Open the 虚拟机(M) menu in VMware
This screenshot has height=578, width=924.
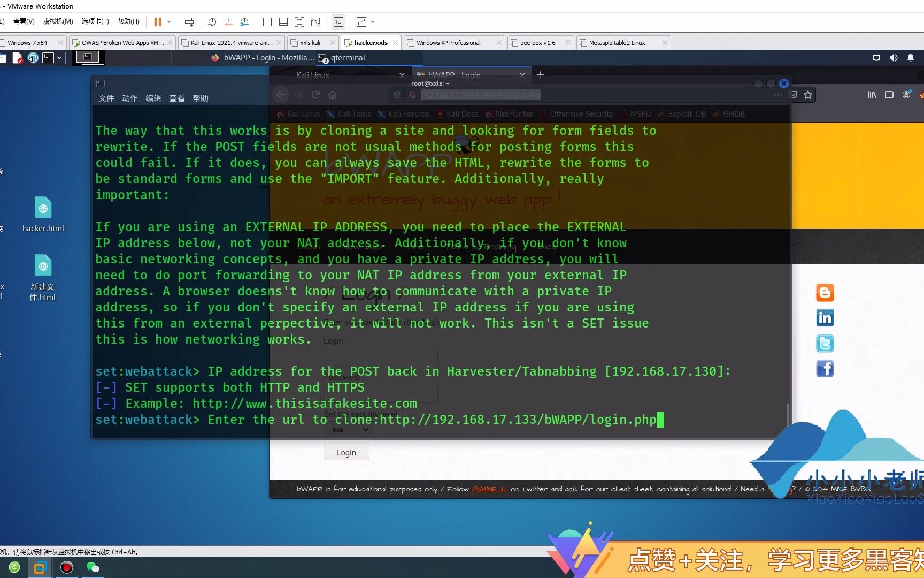tap(58, 21)
